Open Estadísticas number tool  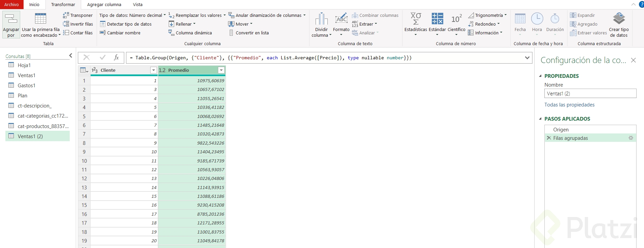[x=416, y=24]
